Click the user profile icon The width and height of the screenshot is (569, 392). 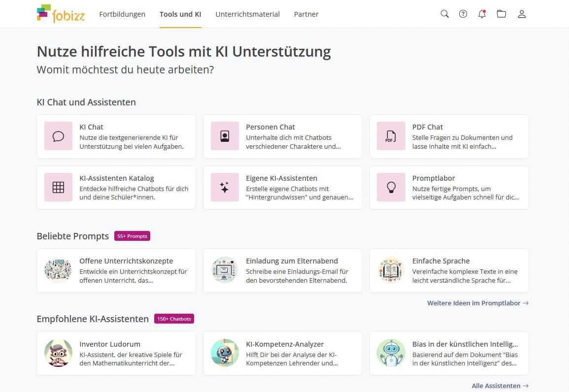point(522,14)
